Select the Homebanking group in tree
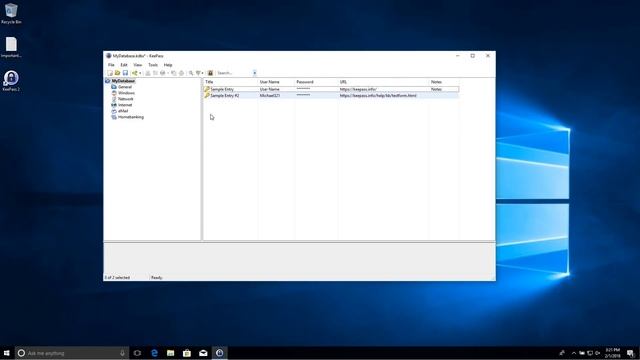 coord(131,117)
